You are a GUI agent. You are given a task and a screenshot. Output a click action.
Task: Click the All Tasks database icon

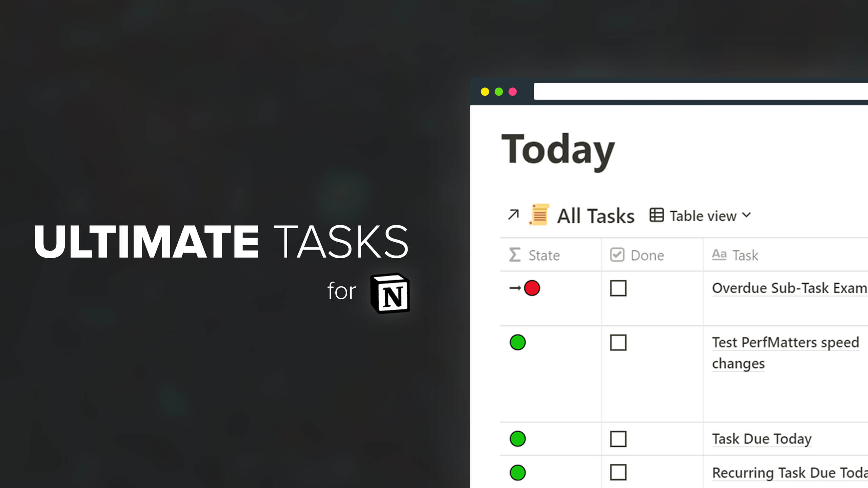point(539,216)
